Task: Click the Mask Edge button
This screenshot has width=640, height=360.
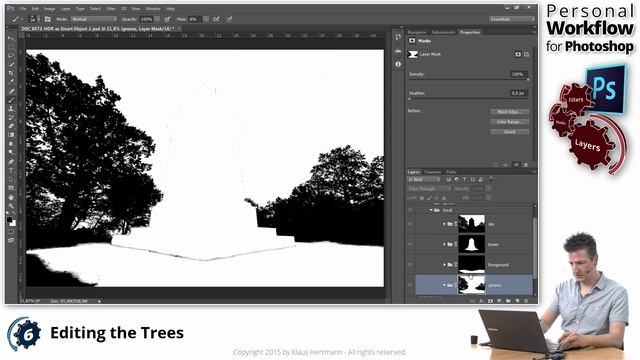Action: tap(509, 112)
